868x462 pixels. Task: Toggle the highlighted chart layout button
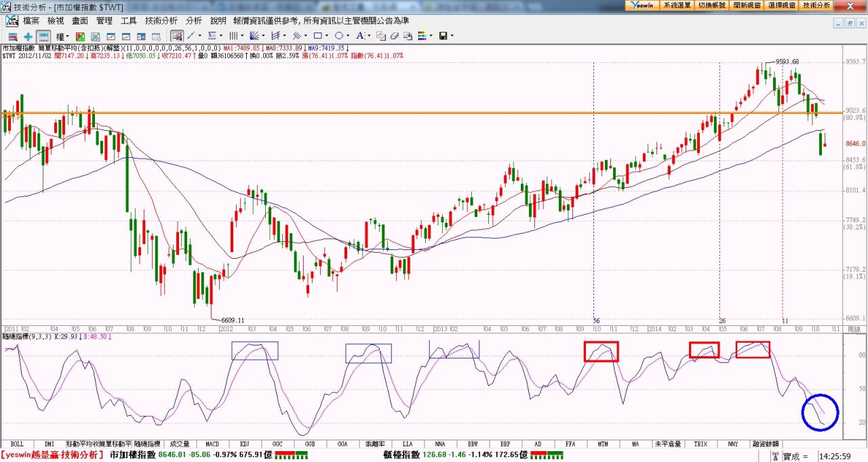(x=43, y=36)
